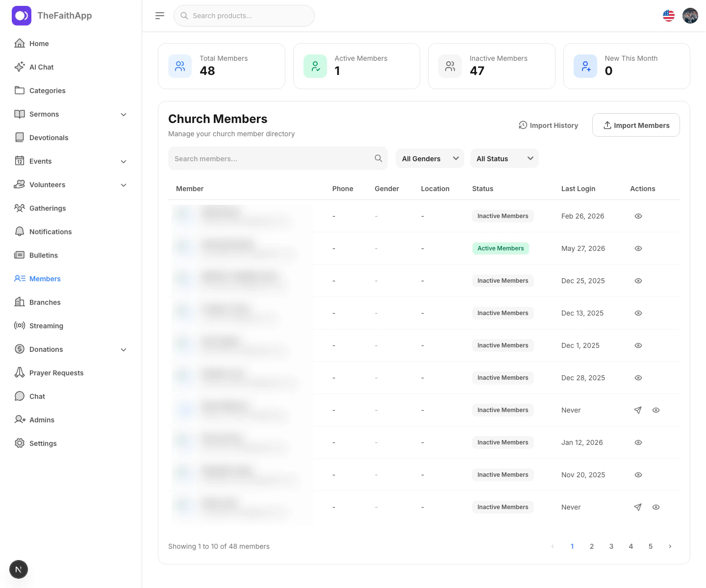
Task: Click the Donations dollar-circle icon
Action: (x=20, y=349)
